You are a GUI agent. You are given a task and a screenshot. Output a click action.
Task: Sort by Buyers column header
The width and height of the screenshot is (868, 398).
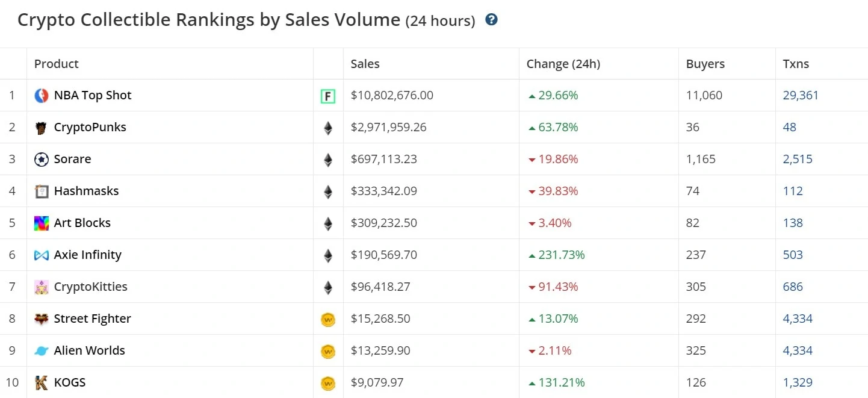click(x=705, y=64)
